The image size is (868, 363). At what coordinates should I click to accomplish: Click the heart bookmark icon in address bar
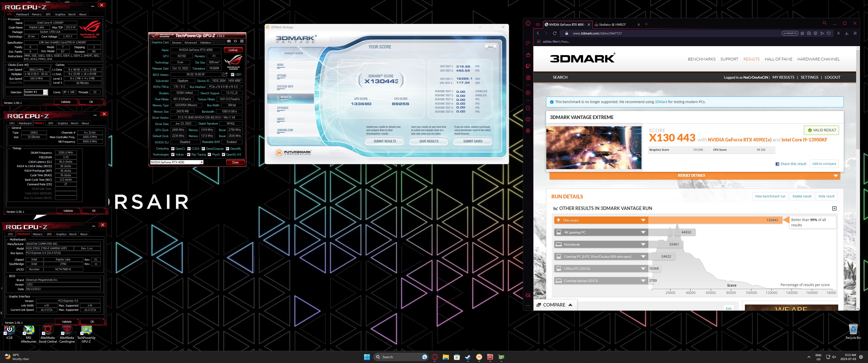(829, 33)
